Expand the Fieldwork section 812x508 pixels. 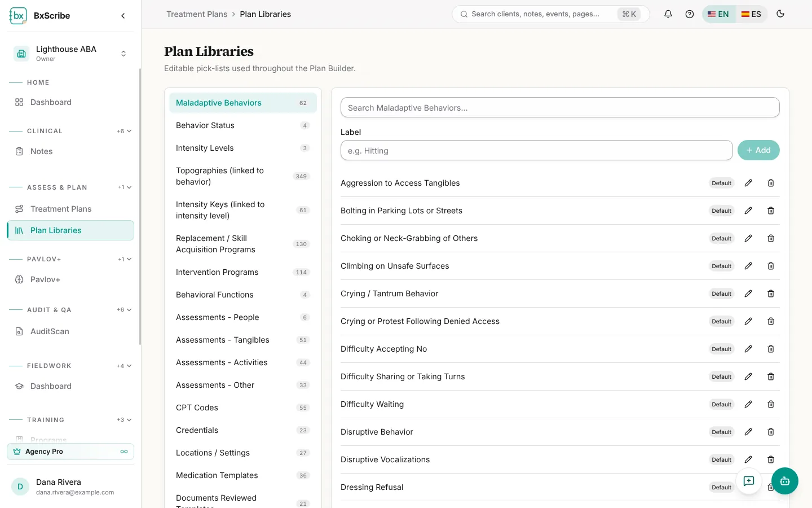pyautogui.click(x=125, y=366)
